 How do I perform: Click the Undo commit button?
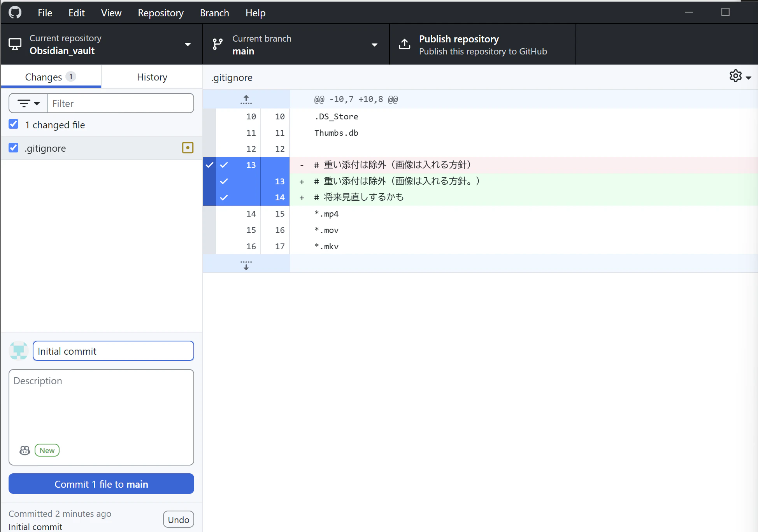[178, 520]
